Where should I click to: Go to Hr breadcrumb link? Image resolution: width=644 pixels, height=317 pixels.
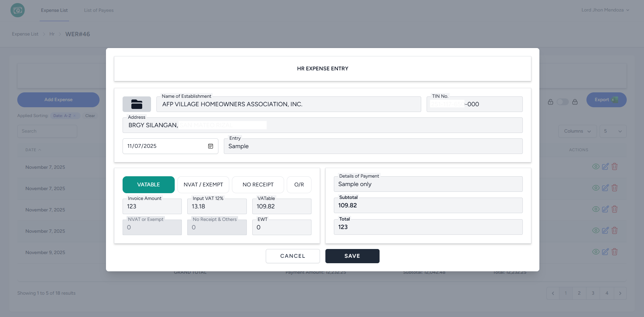tap(52, 34)
